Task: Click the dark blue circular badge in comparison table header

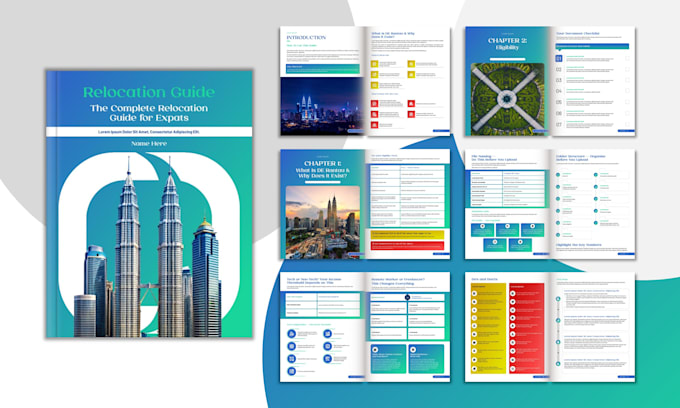Action: click(407, 297)
